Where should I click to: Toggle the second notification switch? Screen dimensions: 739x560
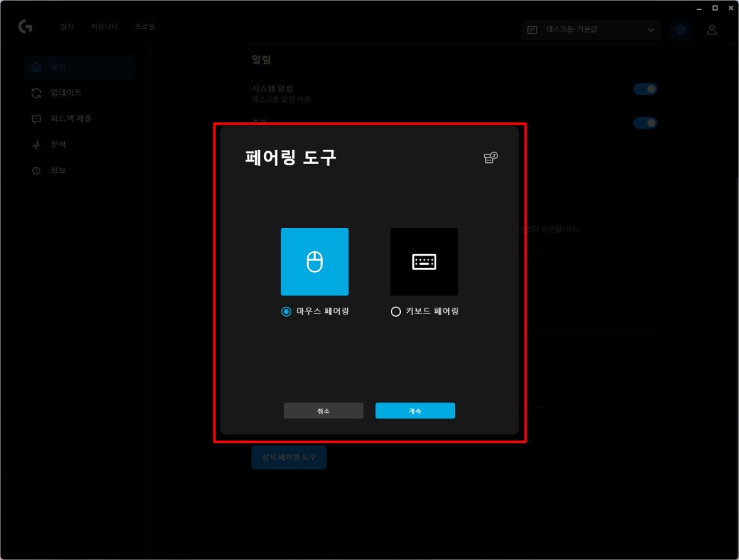(645, 122)
